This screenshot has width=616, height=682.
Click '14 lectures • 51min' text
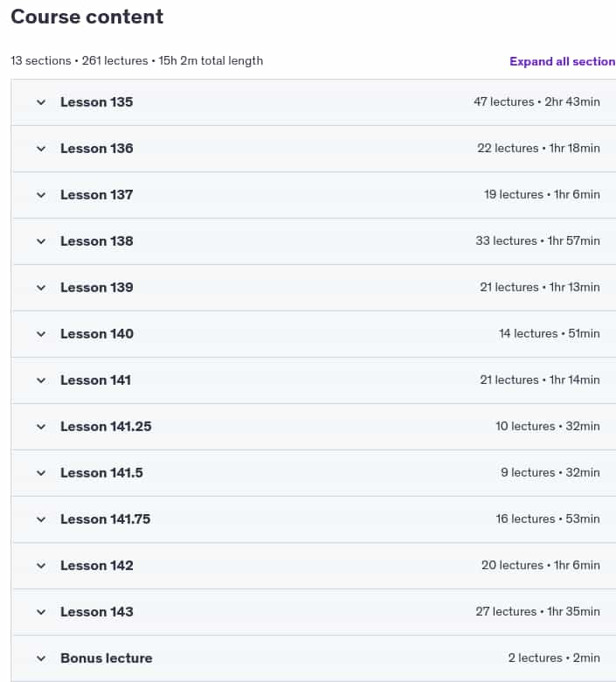tap(550, 334)
